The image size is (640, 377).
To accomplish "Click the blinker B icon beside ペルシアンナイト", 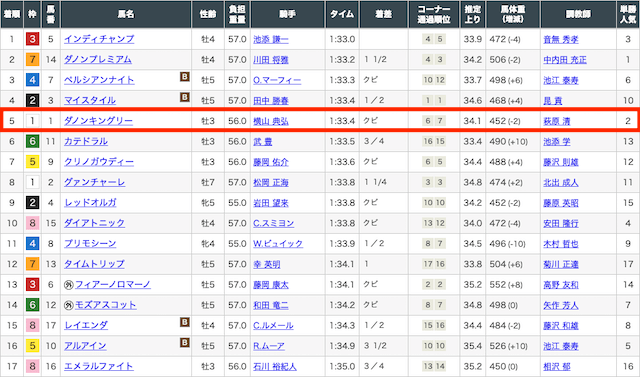I will click(x=184, y=77).
